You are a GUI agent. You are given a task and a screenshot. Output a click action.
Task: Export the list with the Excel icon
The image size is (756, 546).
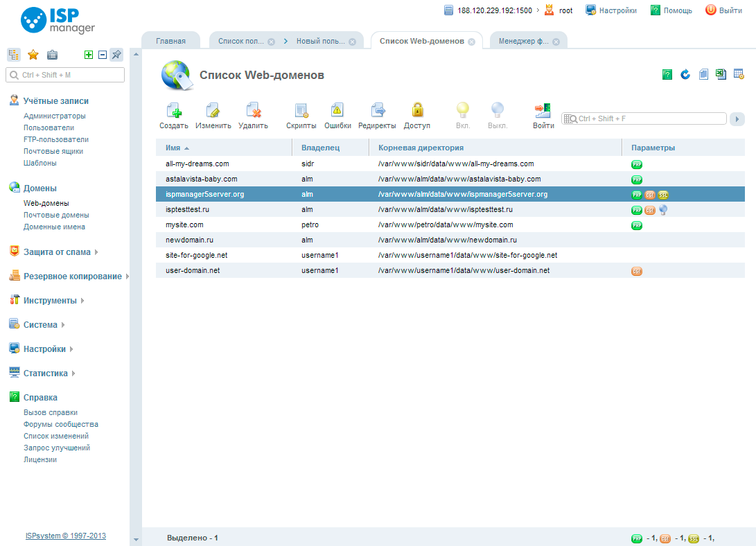(721, 74)
